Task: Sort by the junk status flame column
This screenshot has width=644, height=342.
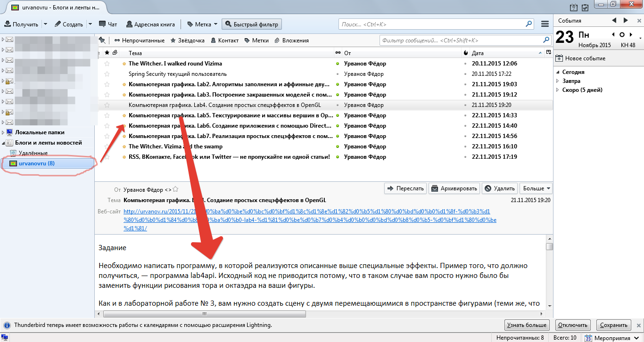Action: (x=466, y=53)
